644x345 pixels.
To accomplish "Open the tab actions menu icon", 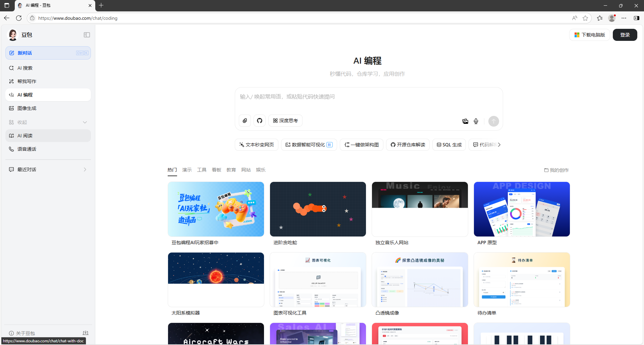I will 7,5.
